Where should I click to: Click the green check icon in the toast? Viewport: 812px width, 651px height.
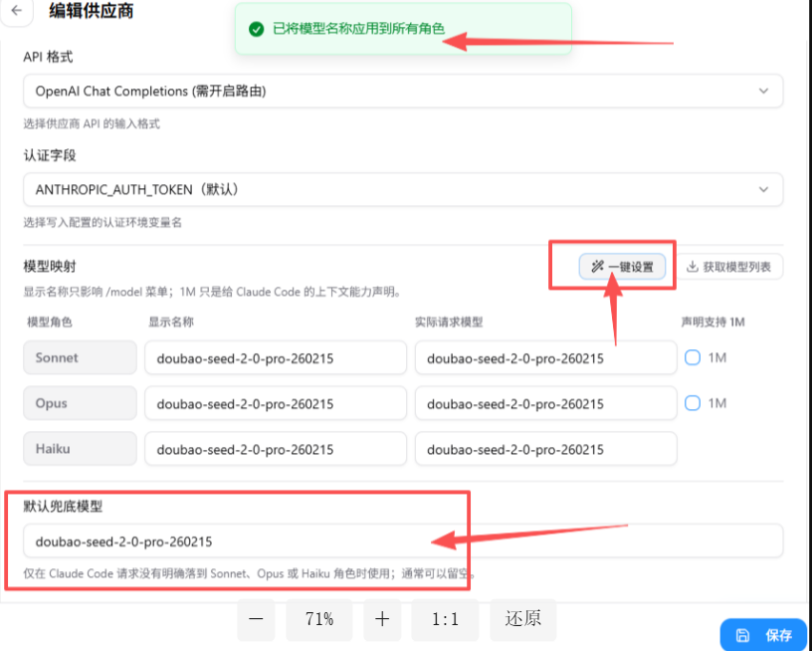(256, 29)
